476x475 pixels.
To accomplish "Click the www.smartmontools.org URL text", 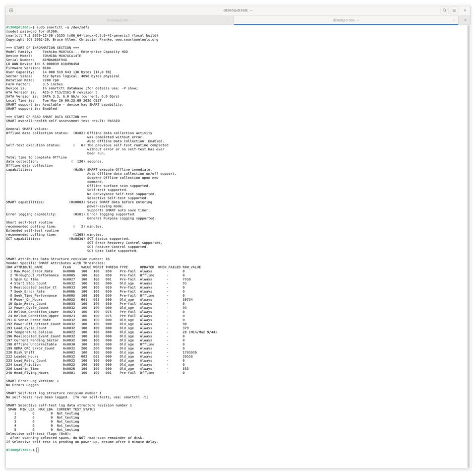I will point(137,40).
